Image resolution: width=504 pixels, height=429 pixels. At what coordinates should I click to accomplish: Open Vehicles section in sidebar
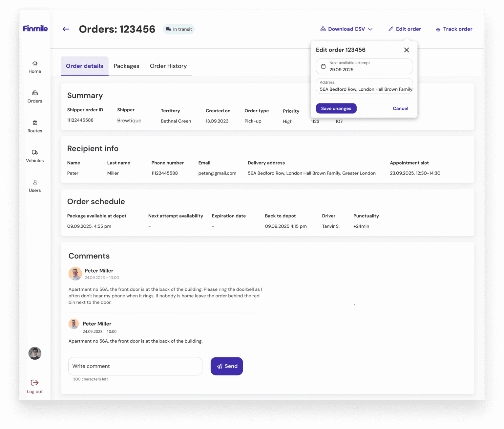[35, 156]
